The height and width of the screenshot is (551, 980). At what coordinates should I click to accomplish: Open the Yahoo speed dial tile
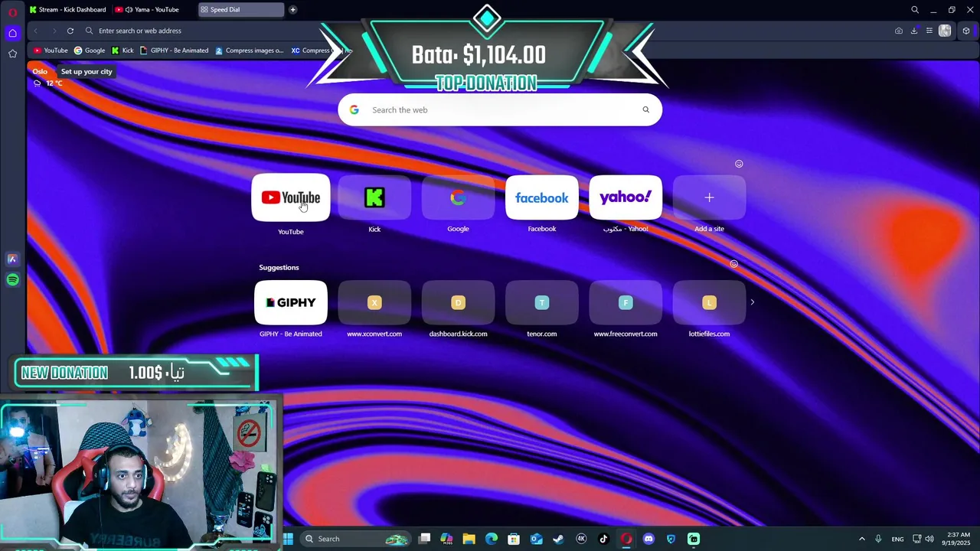pyautogui.click(x=626, y=197)
